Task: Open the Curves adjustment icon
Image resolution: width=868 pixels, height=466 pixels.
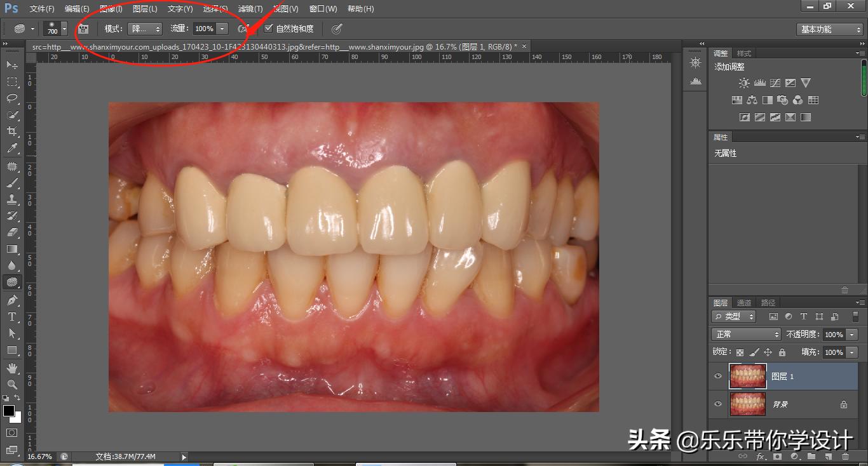Action: [775, 82]
